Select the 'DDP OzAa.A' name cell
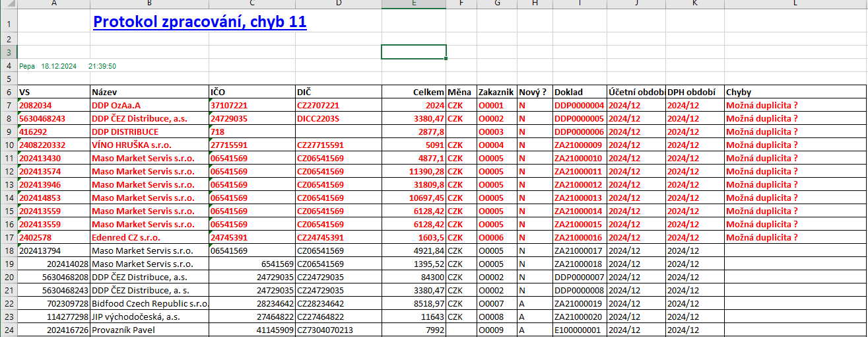The image size is (868, 337). 149,105
